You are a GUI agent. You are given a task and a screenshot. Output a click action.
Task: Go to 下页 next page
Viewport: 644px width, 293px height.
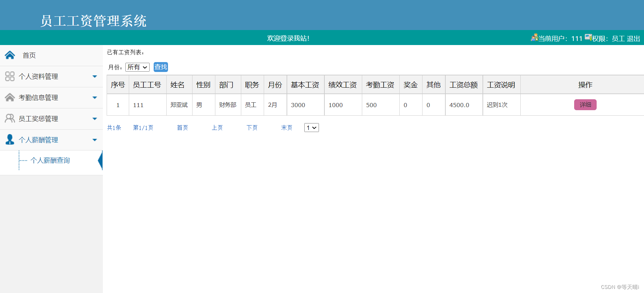click(252, 128)
